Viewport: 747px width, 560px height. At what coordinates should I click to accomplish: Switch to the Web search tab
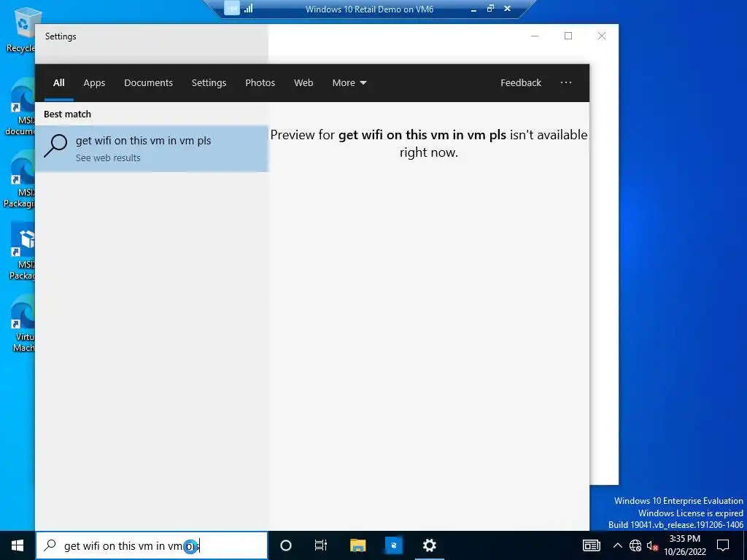[x=303, y=83]
